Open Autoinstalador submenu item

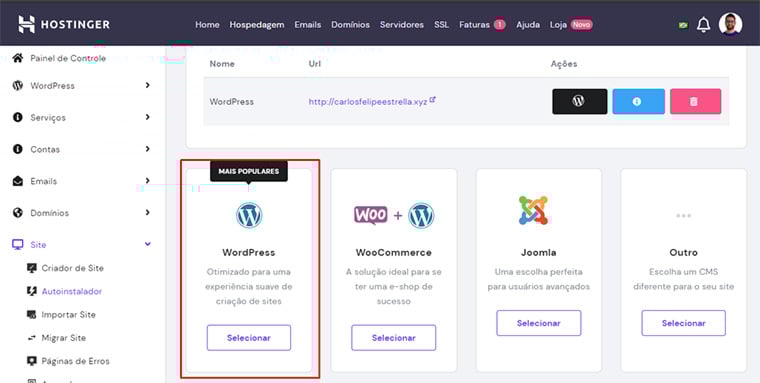tap(72, 291)
